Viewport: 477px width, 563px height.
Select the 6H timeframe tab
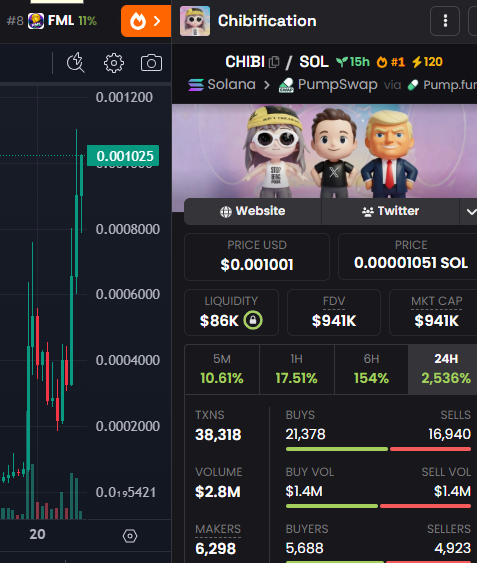(371, 369)
